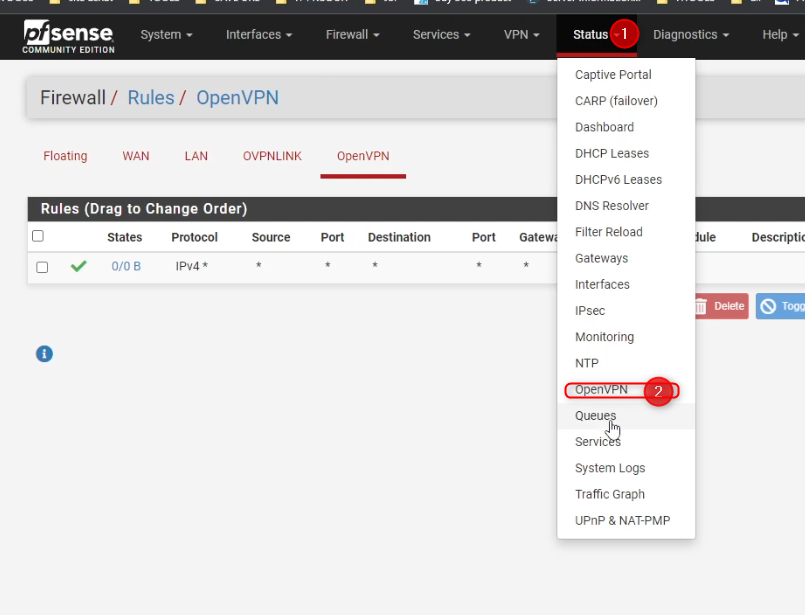Select Traffic Graph menu entry
The width and height of the screenshot is (805, 615).
(610, 494)
